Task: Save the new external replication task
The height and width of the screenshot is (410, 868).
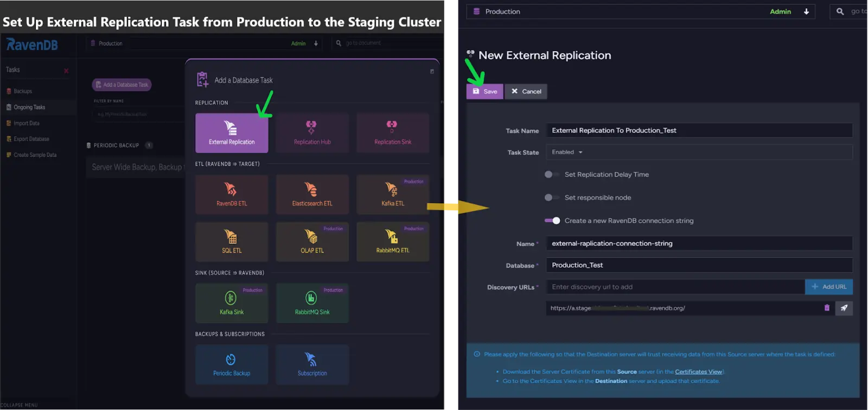Action: pyautogui.click(x=485, y=91)
